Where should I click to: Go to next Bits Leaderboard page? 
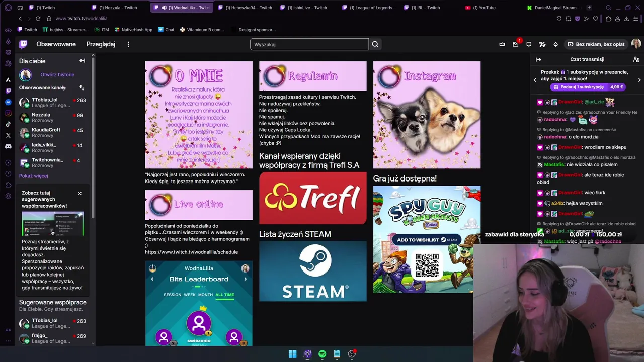(246, 279)
